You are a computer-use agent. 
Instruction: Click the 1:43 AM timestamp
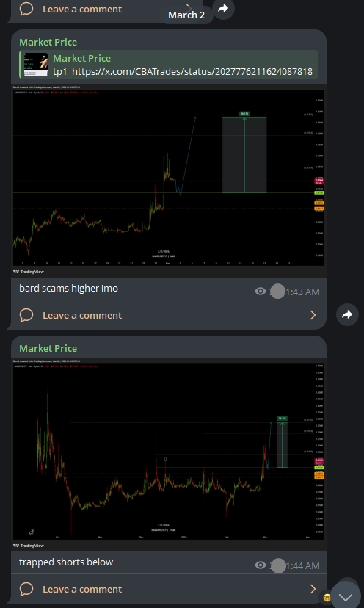click(303, 292)
